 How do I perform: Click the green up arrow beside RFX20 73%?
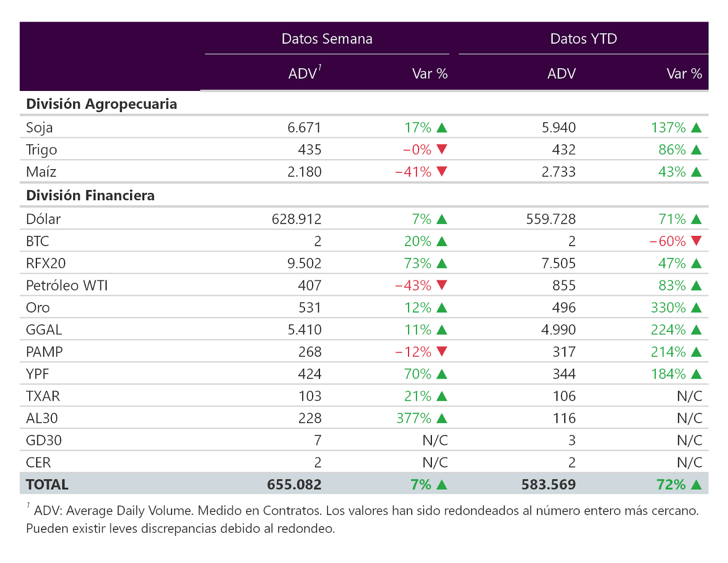442,263
